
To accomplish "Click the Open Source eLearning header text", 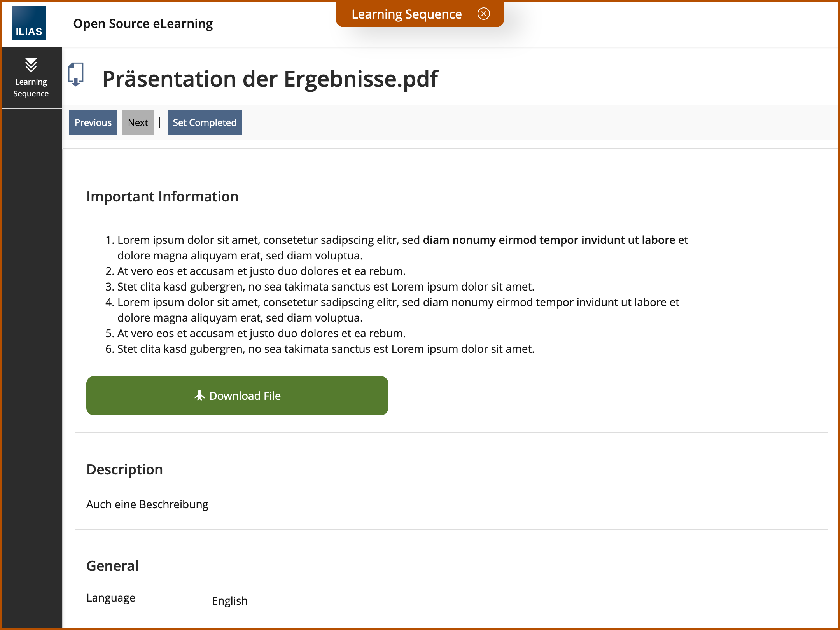I will (x=143, y=24).
